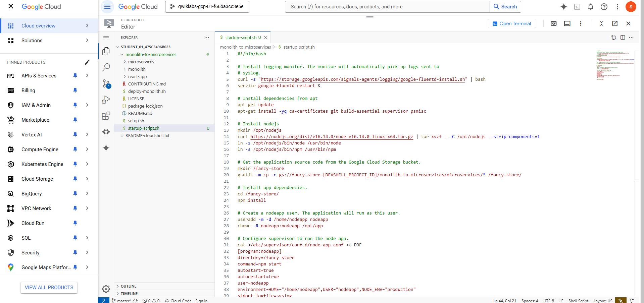Image resolution: width=644 pixels, height=303 pixels.
Task: Open README-cloudshell.txt file
Action: pyautogui.click(x=147, y=135)
